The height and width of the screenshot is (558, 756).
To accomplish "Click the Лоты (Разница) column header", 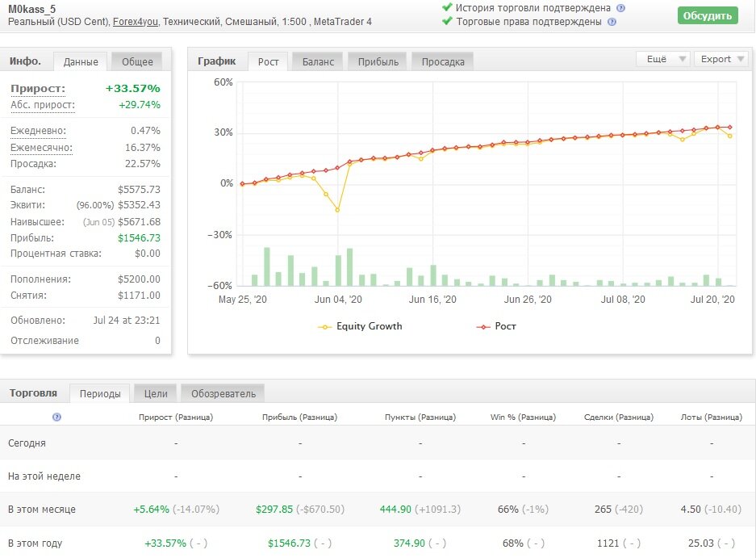I will click(711, 417).
